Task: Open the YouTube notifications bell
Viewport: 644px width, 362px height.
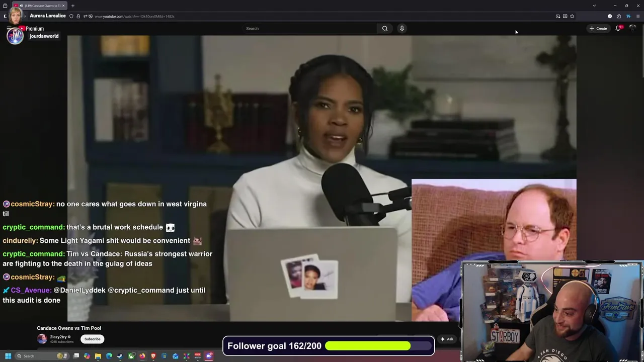Action: tap(618, 29)
